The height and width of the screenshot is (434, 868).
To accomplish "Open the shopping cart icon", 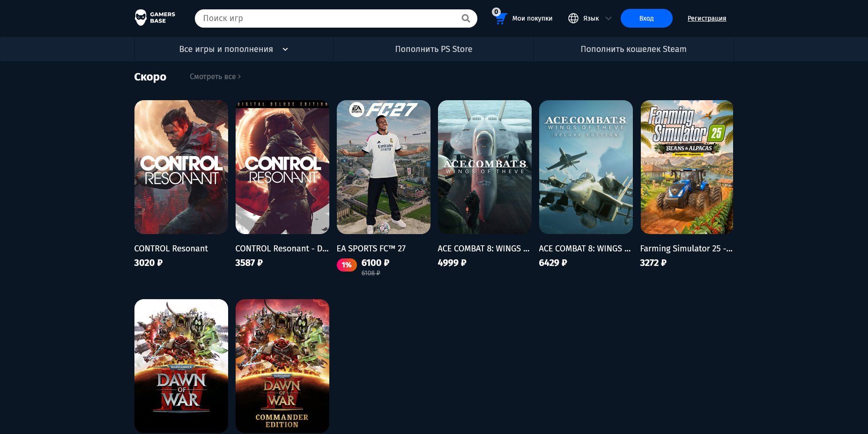I will [501, 19].
